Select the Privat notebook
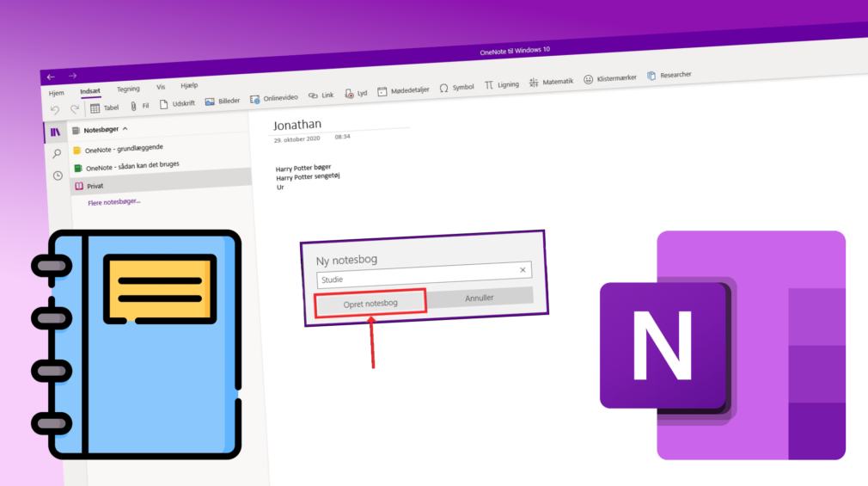The width and height of the screenshot is (868, 486). 162,181
